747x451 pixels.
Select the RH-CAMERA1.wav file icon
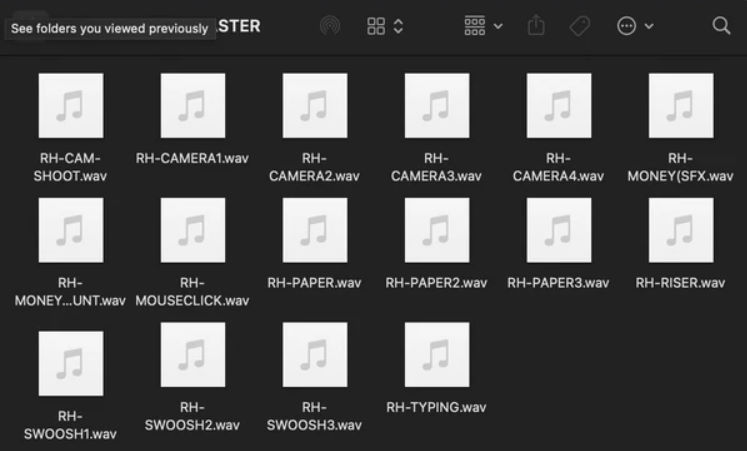tap(193, 105)
